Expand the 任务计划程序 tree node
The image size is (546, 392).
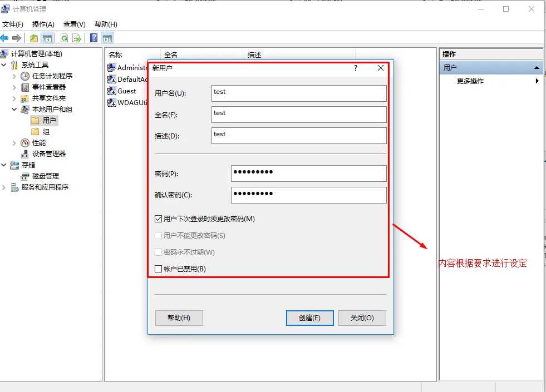point(14,76)
